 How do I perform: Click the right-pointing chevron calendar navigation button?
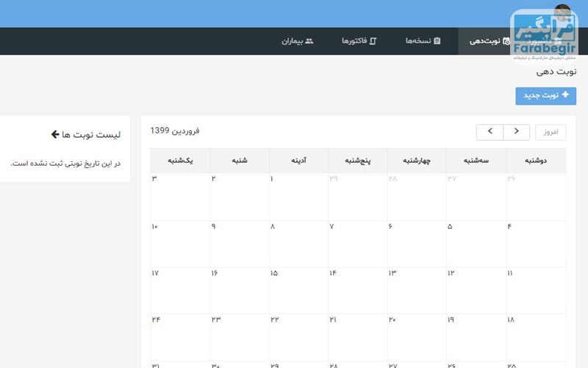(x=517, y=132)
